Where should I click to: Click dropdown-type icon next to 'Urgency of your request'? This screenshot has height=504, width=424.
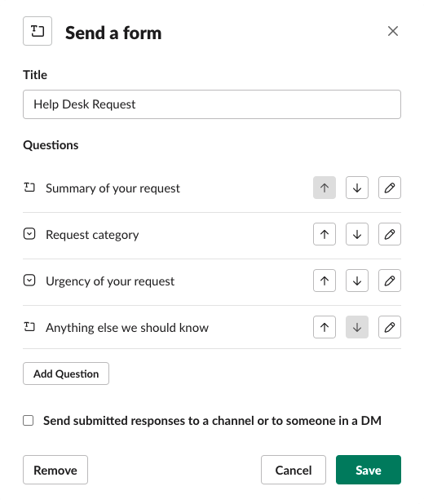pyautogui.click(x=29, y=281)
